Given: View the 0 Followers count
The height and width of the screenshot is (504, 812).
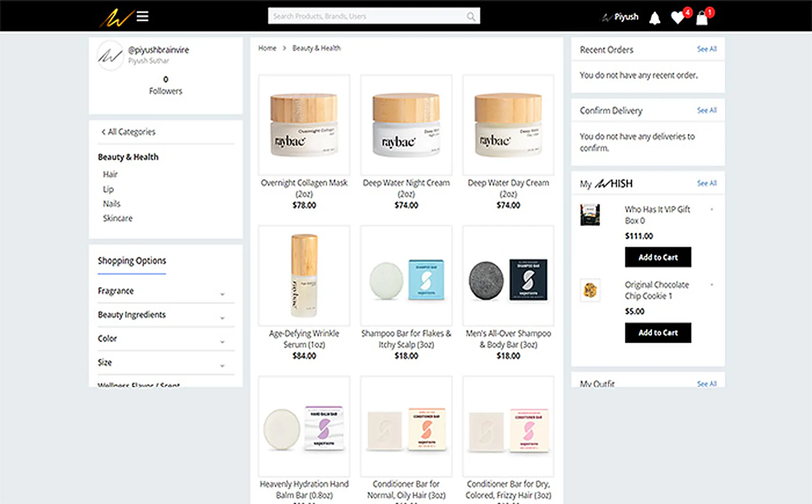Looking at the screenshot, I should point(165,85).
